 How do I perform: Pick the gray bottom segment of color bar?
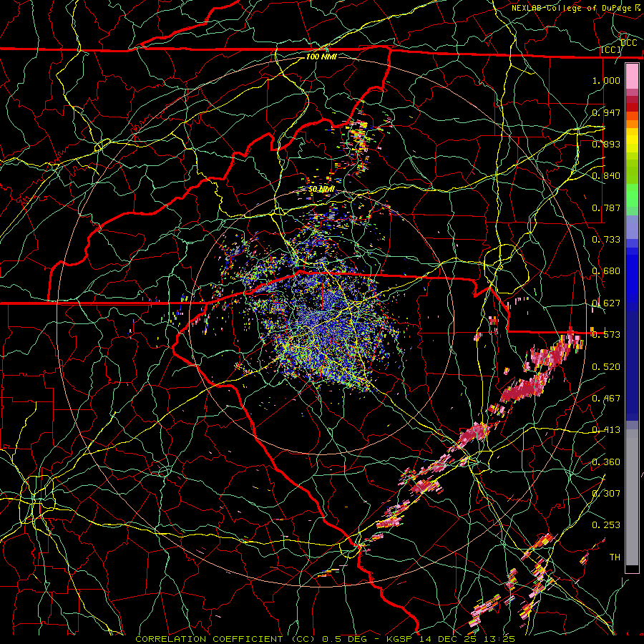632,497
